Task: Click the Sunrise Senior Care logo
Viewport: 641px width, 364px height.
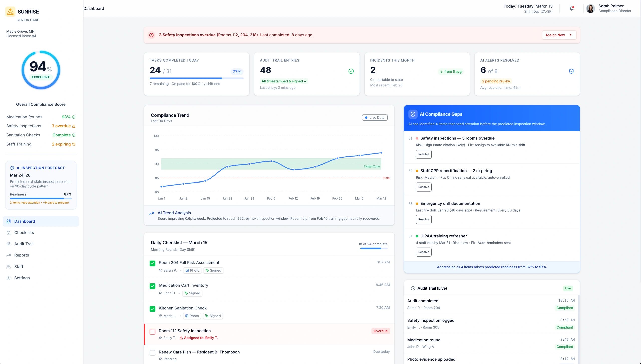Action: point(10,11)
